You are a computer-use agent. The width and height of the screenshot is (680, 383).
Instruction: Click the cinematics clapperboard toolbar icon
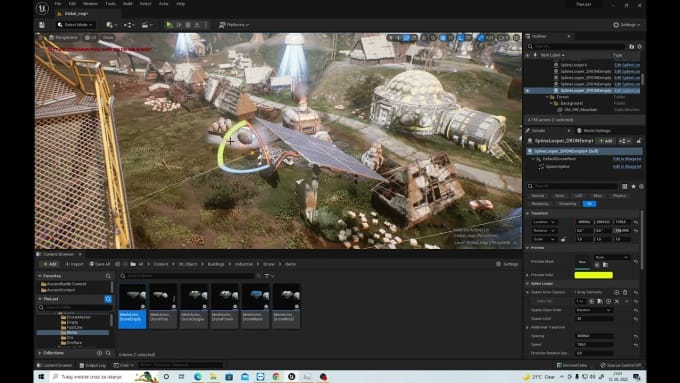point(147,25)
